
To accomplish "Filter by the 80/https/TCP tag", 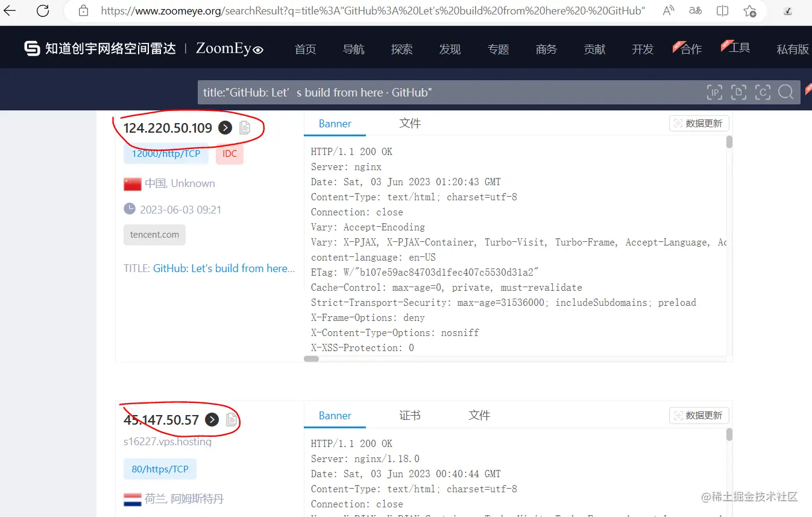I will pyautogui.click(x=160, y=469).
